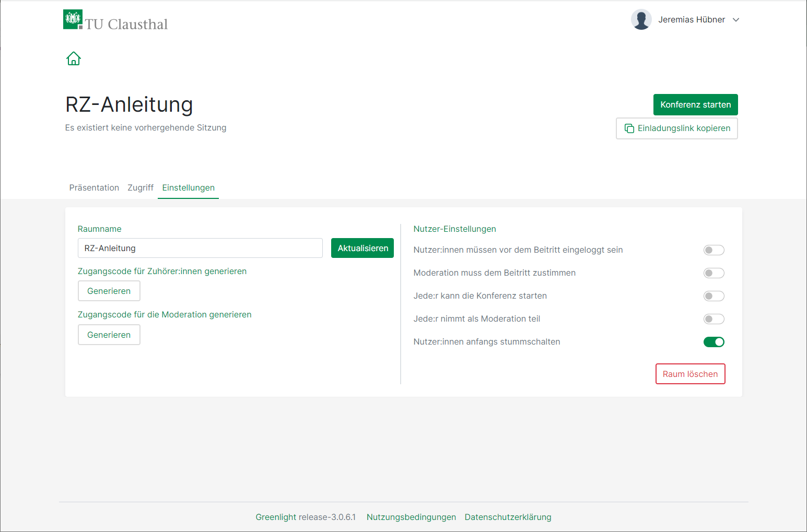
Task: Generate access code for listeners
Action: click(x=109, y=291)
